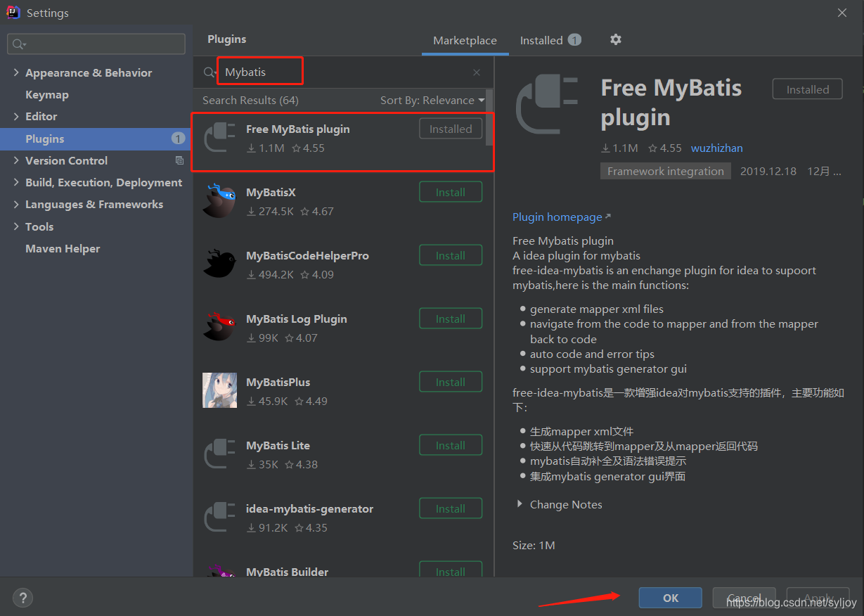Select the MyBatis Log Plugin entry name

point(297,319)
